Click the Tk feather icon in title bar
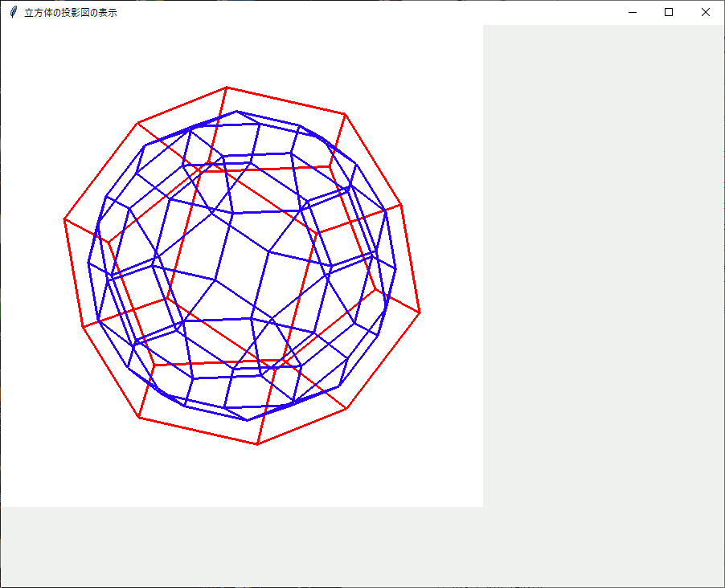The image size is (725, 588). tap(14, 13)
